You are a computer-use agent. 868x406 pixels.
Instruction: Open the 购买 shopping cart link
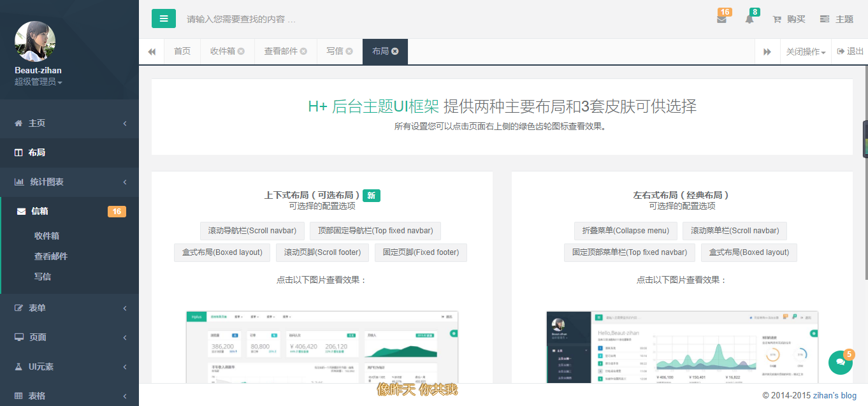click(789, 19)
